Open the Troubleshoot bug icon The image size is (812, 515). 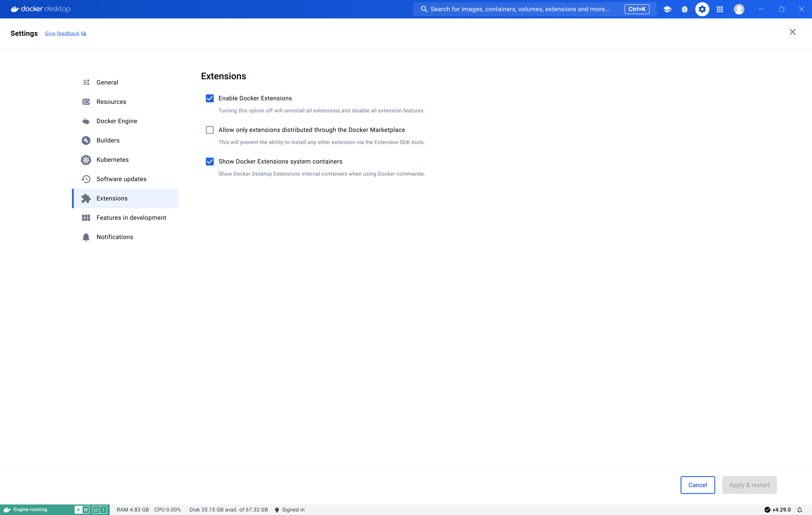pyautogui.click(x=684, y=9)
